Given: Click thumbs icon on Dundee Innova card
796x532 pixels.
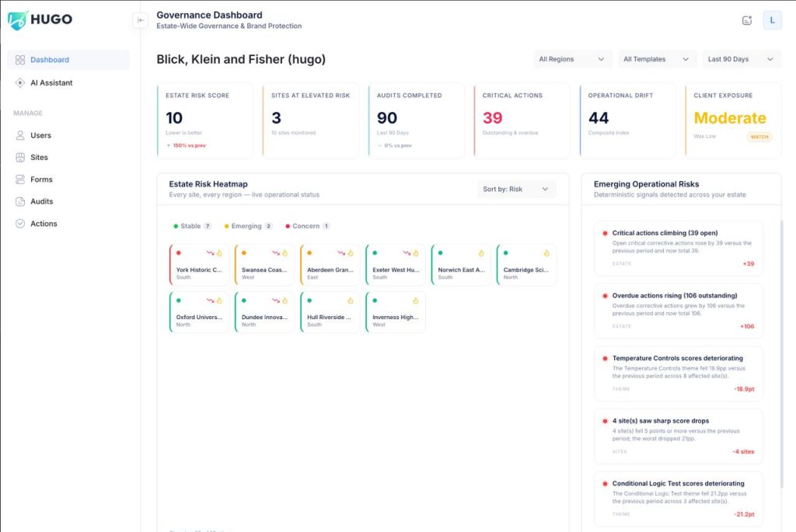Looking at the screenshot, I should (285, 301).
